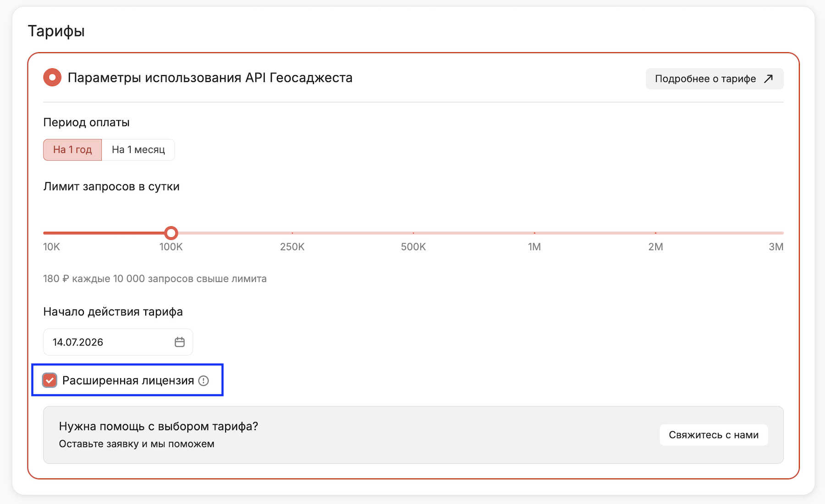Open Подробнее о тарифе details
The width and height of the screenshot is (825, 504).
click(x=715, y=79)
